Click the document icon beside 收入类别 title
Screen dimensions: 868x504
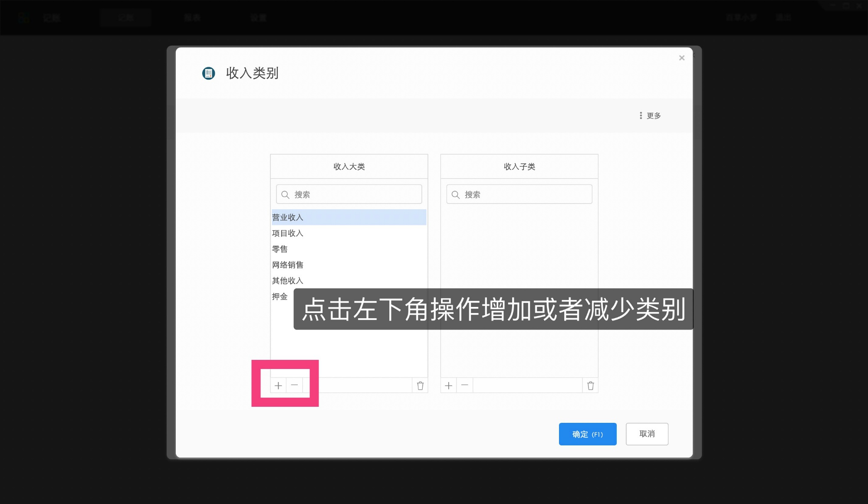click(x=208, y=74)
